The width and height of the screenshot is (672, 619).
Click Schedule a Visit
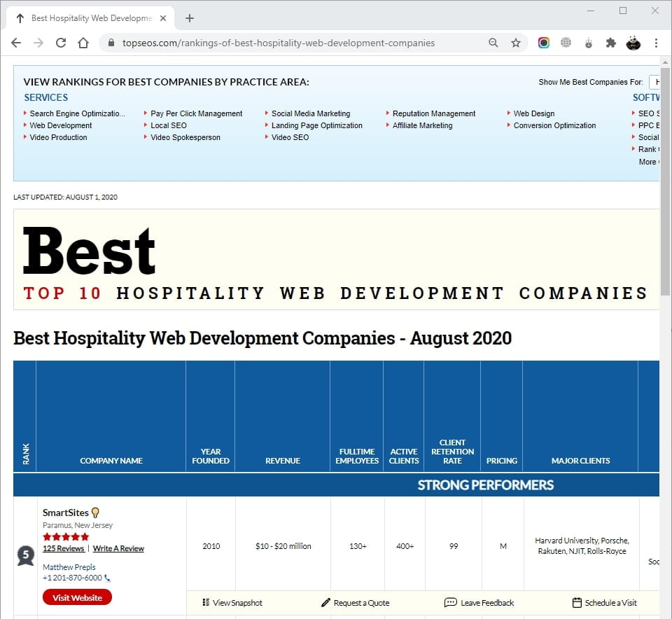coord(605,603)
